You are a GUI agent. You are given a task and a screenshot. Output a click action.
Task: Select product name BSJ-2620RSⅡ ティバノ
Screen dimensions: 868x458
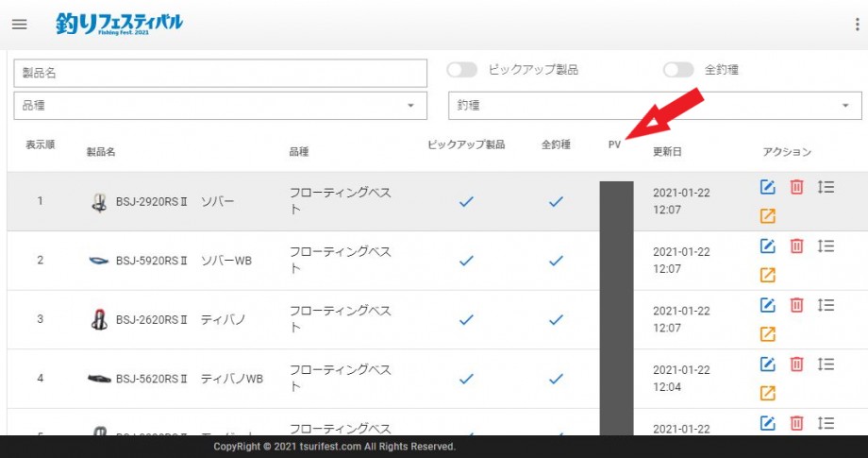[x=180, y=319]
